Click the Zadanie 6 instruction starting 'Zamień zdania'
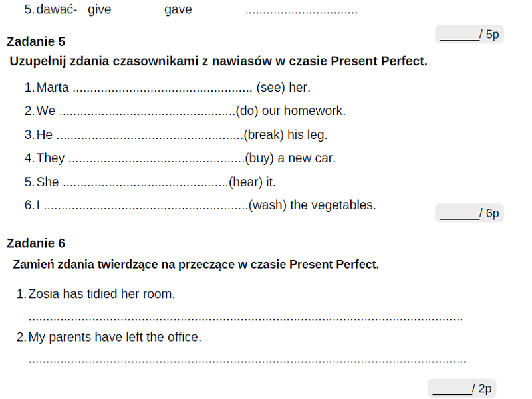 coord(196,265)
